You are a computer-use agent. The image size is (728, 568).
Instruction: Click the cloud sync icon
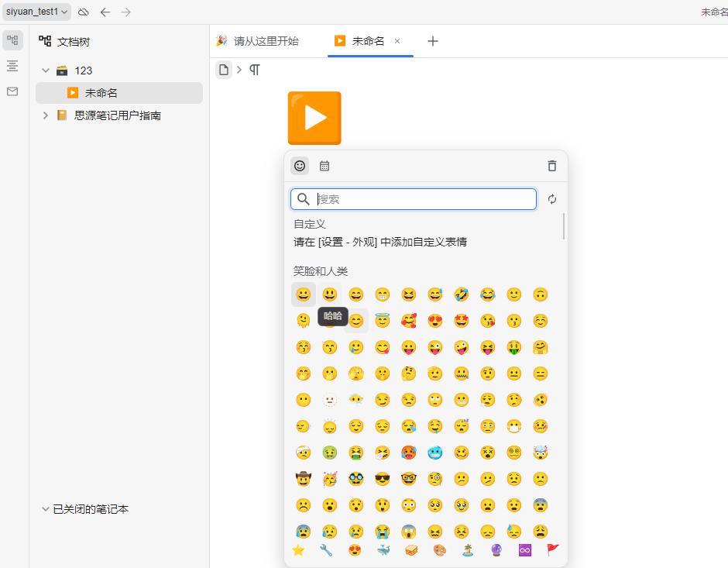84,12
